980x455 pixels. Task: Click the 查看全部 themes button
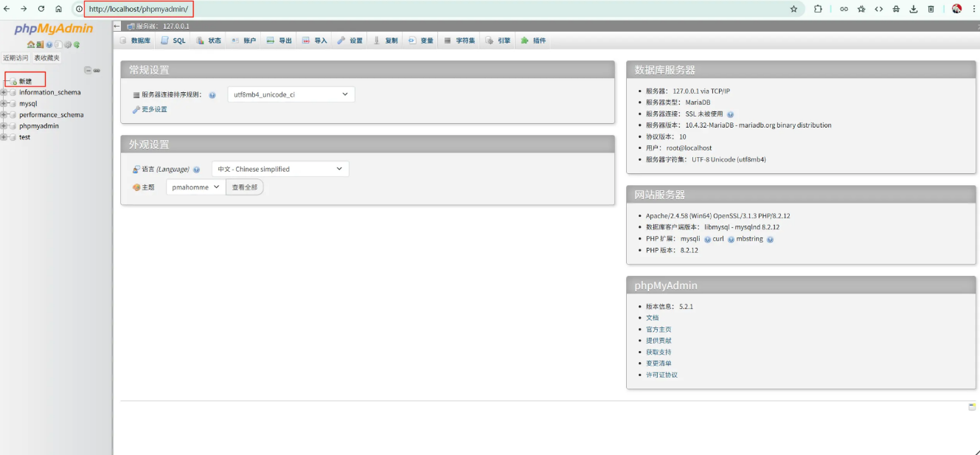point(245,187)
